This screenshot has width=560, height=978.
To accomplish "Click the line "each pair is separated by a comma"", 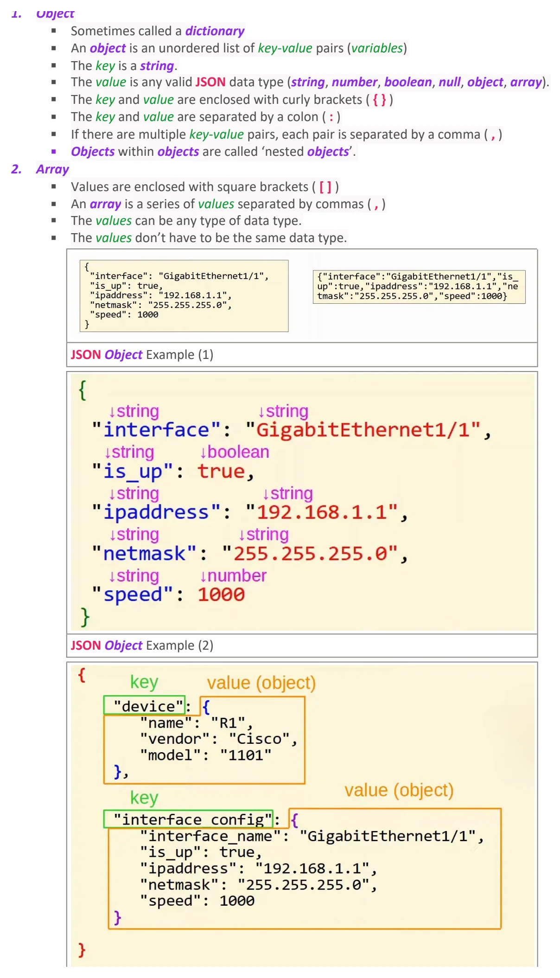I will [x=286, y=134].
